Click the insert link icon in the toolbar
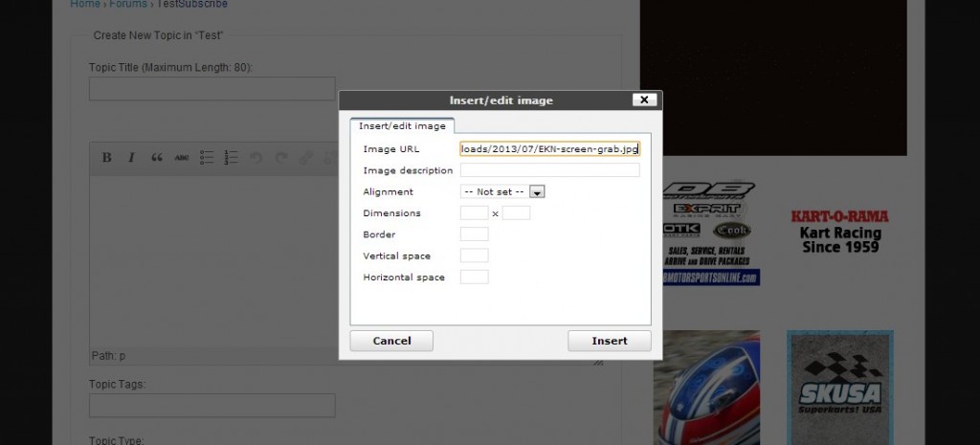Viewport: 980px width, 445px height. (305, 158)
